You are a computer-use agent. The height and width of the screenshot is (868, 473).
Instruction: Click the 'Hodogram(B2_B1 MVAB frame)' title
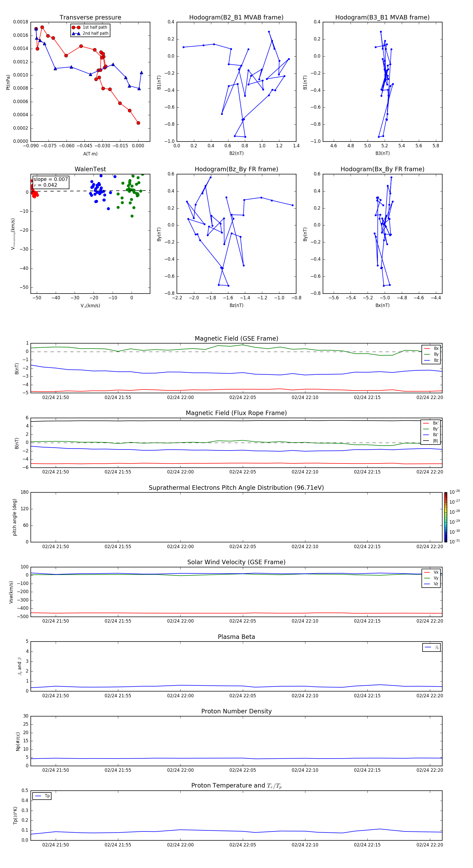click(236, 18)
